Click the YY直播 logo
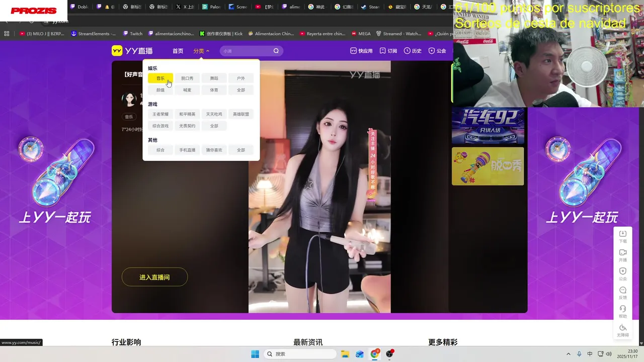The height and width of the screenshot is (362, 644). pyautogui.click(x=132, y=51)
